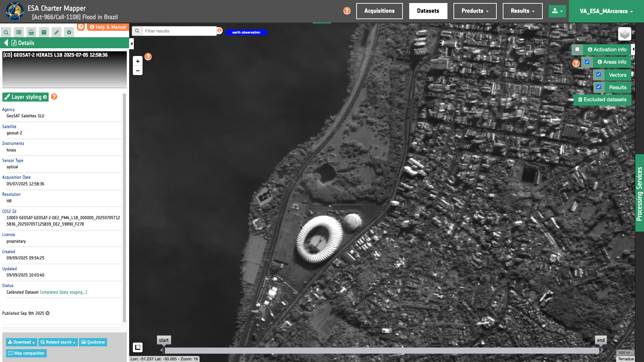Zoom in the map with plus button
This screenshot has width=644, height=362.
(138, 61)
